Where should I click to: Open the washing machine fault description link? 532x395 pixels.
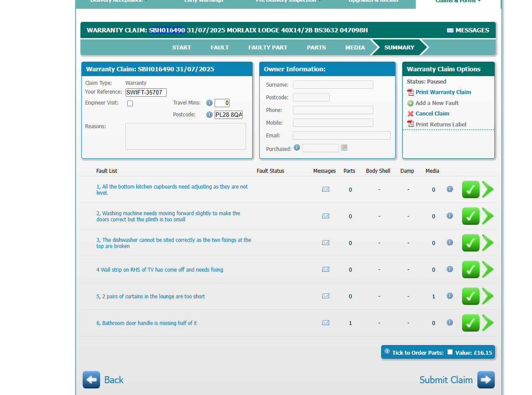point(168,217)
